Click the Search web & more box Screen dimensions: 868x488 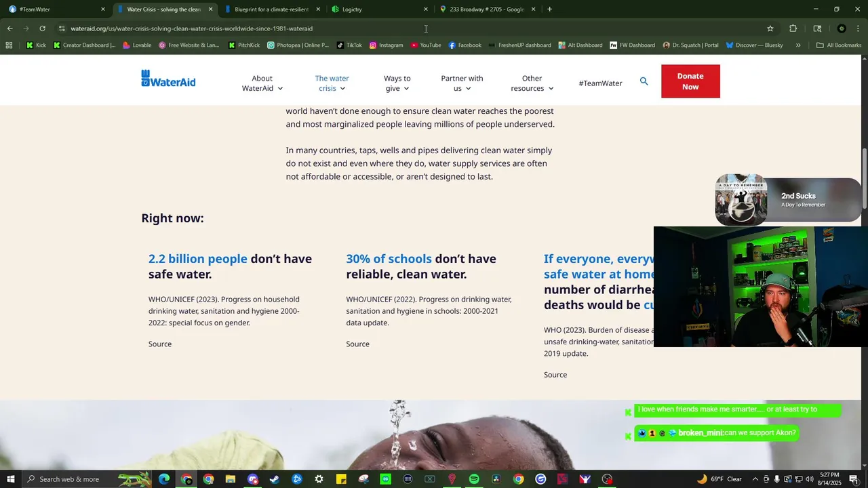click(x=86, y=479)
